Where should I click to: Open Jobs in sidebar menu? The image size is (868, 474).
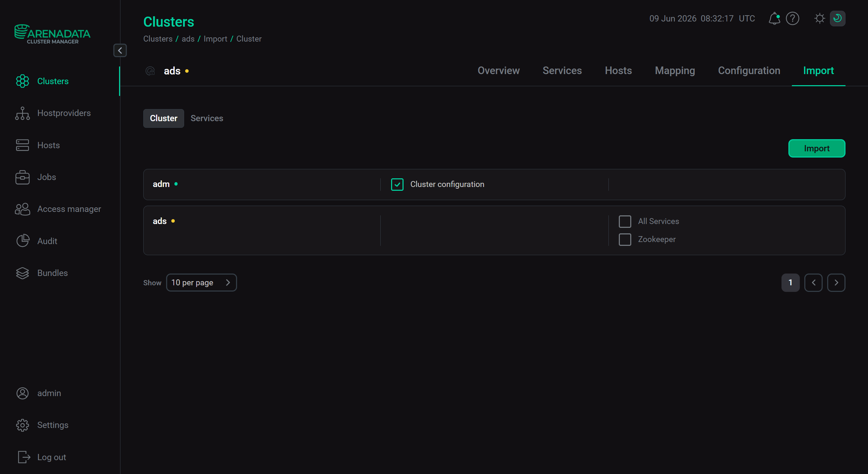pos(47,177)
